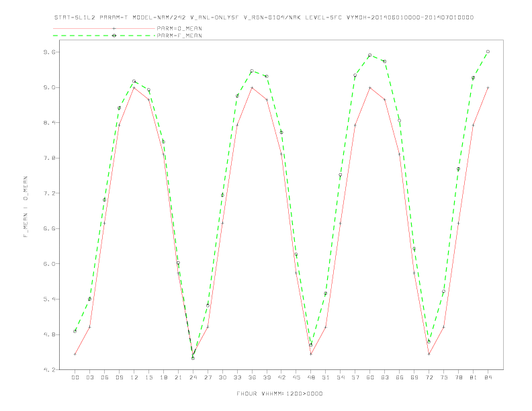Click x-axis tick label 45
The image size is (532, 411).
296,377
